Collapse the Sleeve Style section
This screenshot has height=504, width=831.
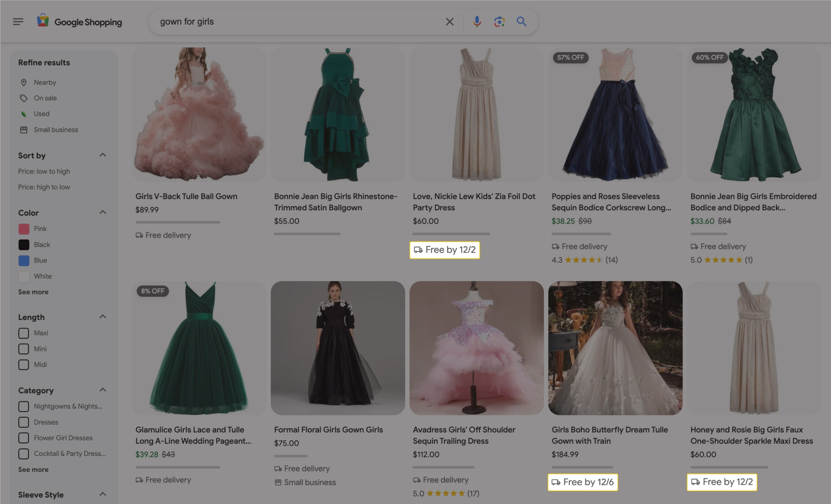tap(103, 494)
